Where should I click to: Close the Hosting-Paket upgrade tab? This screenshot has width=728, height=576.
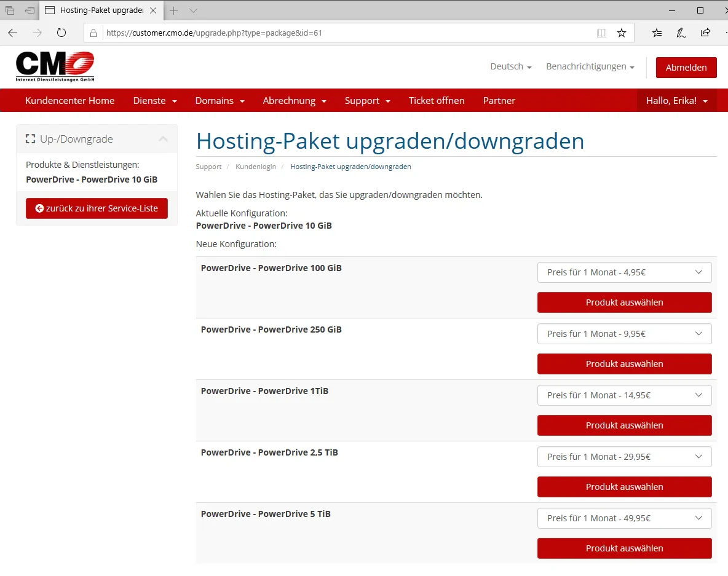click(153, 10)
